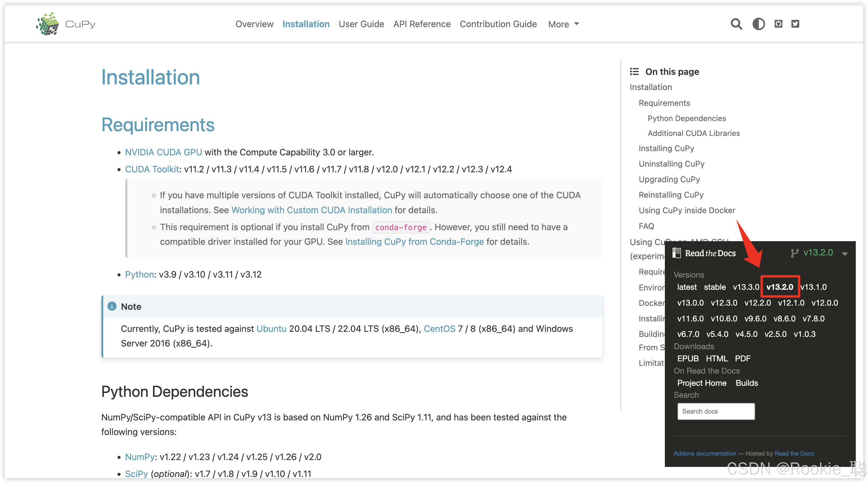Collapse the Read the Docs version flyout arrow

[x=844, y=254]
